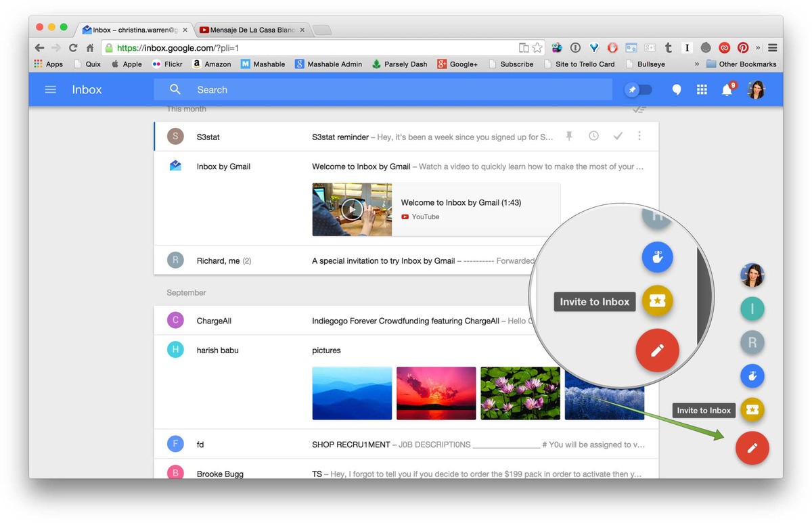The image size is (812, 523).
Task: Bookmark this page with star icon
Action: [x=537, y=48]
